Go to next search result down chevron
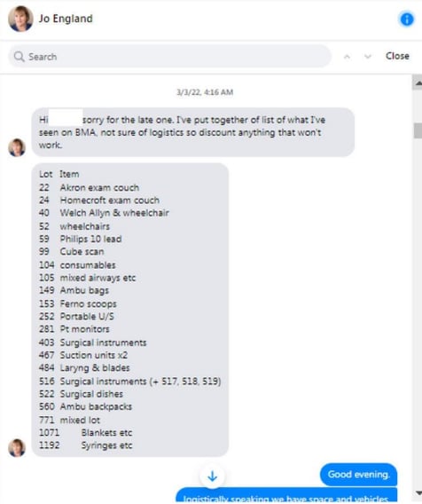422x504 pixels. tap(368, 57)
